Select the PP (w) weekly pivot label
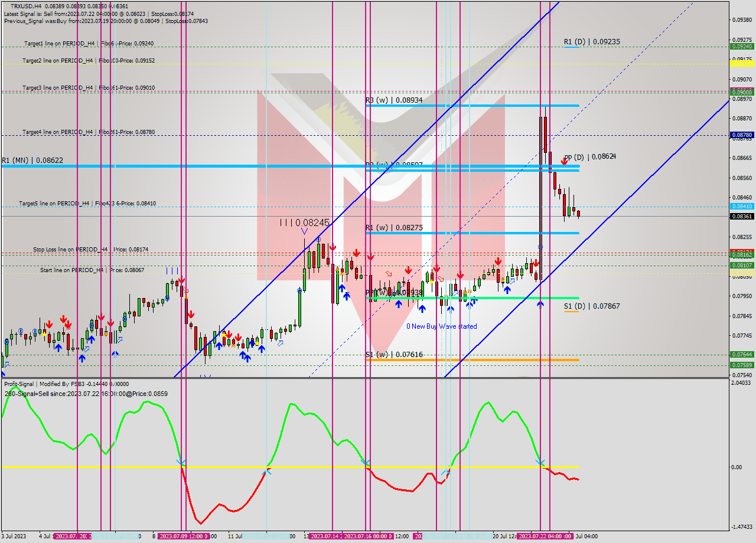Image resolution: width=756 pixels, height=543 pixels. tap(394, 292)
